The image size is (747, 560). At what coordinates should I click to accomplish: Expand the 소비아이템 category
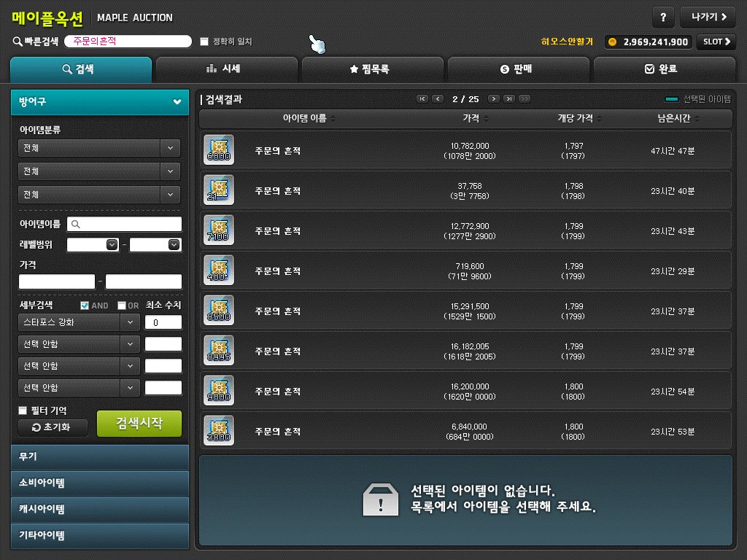[x=100, y=483]
